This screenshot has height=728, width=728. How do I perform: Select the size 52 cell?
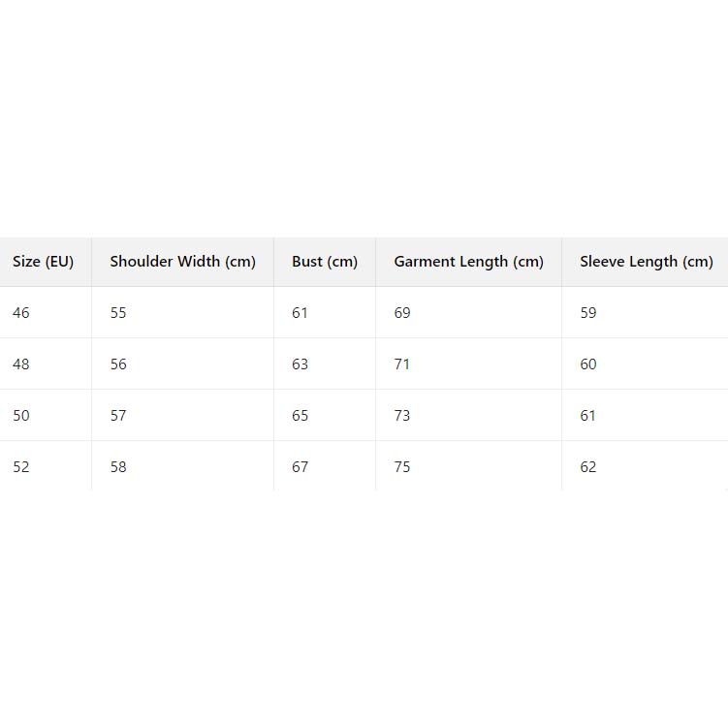(x=21, y=467)
